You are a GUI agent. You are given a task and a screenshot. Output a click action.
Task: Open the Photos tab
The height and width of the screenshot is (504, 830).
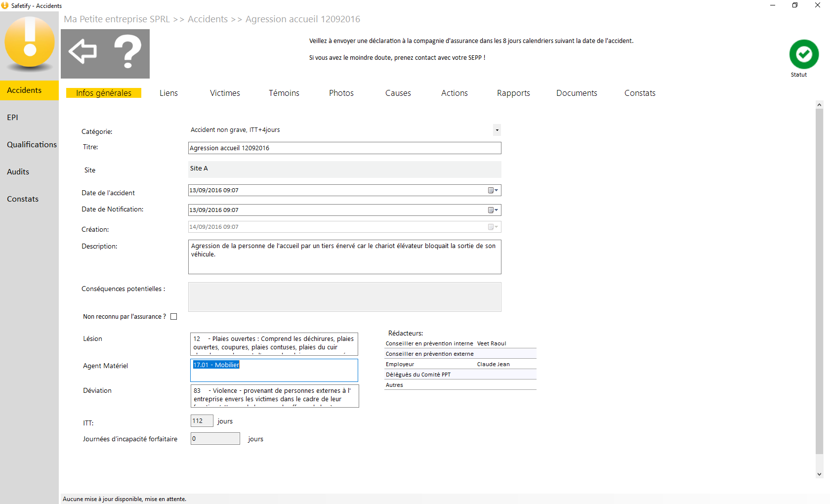pyautogui.click(x=341, y=93)
